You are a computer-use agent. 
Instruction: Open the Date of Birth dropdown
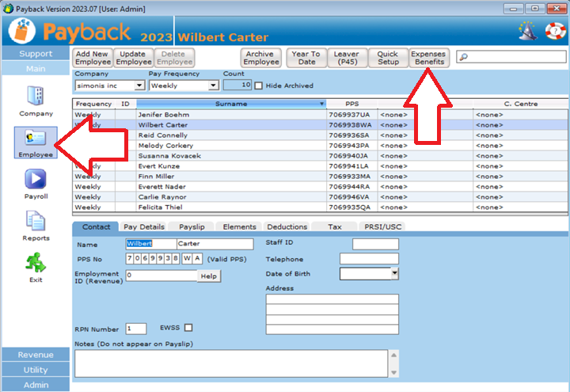(394, 273)
